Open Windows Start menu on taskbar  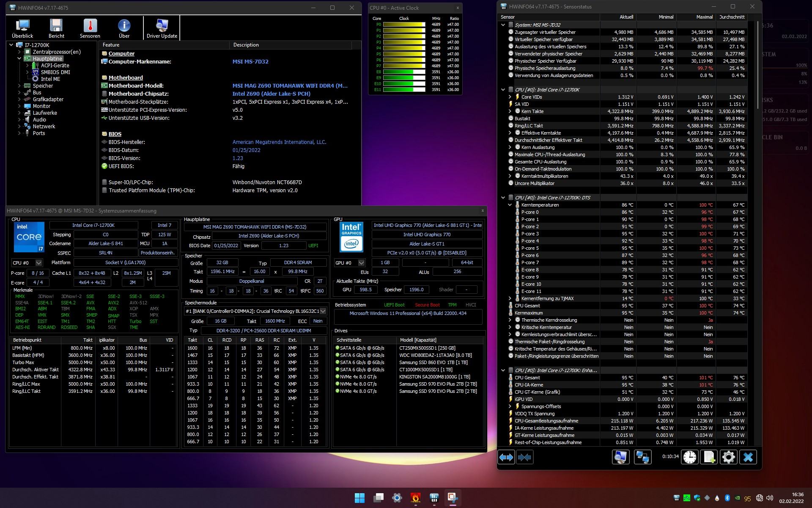point(359,498)
